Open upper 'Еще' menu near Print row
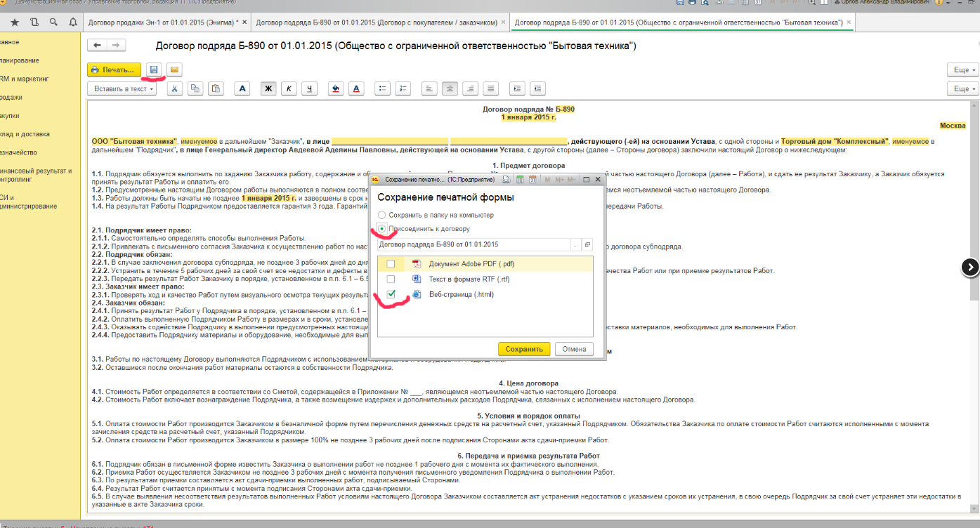This screenshot has height=528, width=980. [962, 70]
